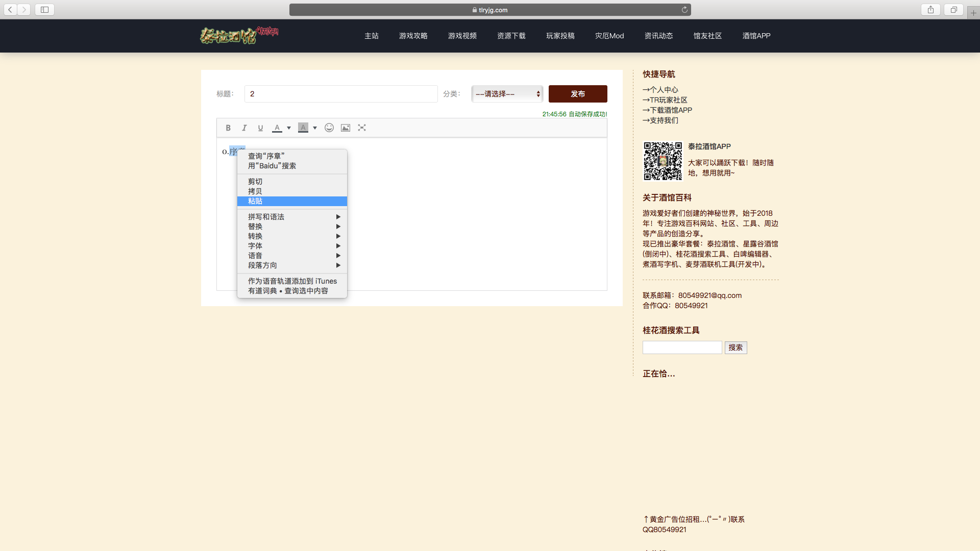Open the →个人中心 sidebar link

(660, 90)
